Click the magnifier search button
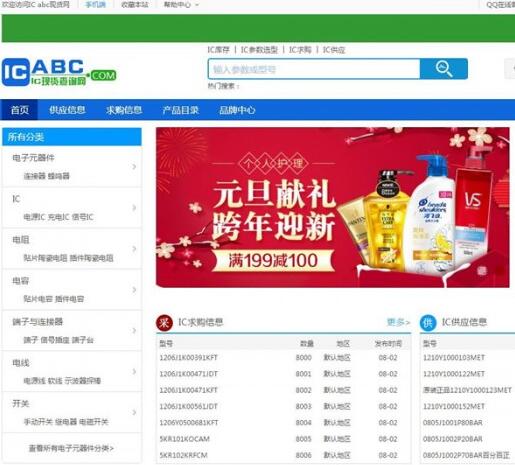This screenshot has height=465, width=515. click(x=444, y=69)
